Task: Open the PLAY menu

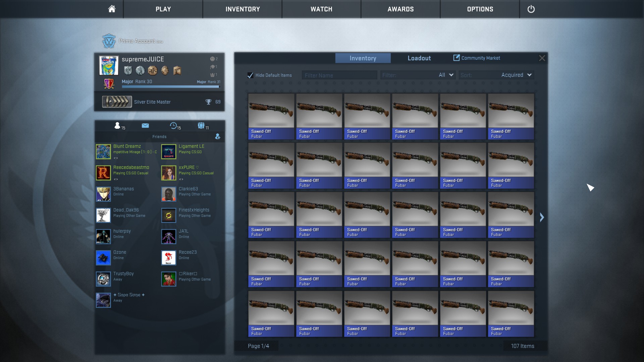Action: [163, 9]
